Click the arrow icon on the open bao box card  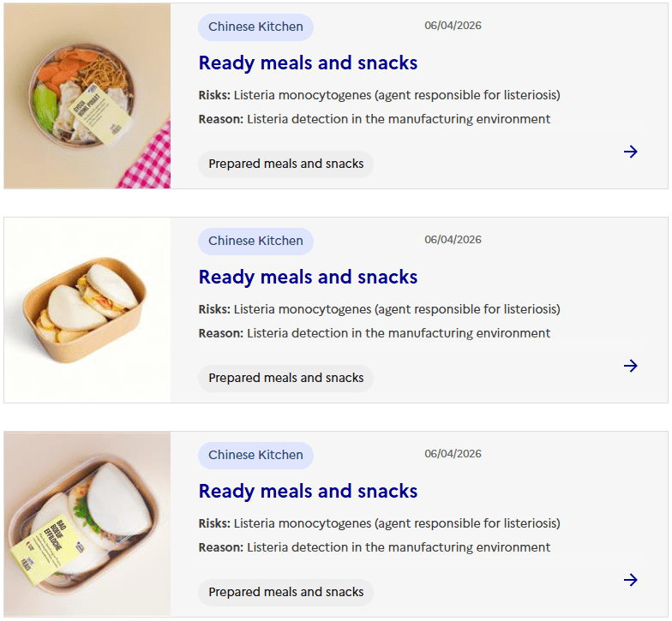click(631, 366)
